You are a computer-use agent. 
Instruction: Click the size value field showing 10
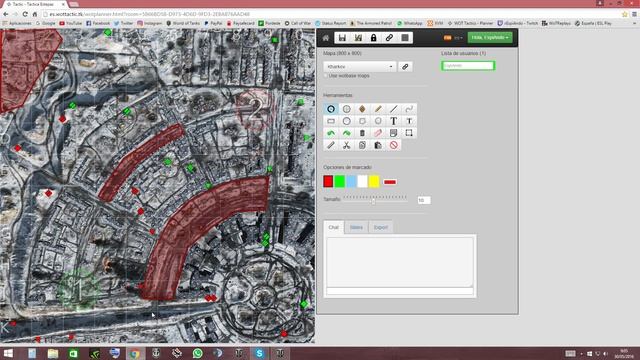point(424,200)
